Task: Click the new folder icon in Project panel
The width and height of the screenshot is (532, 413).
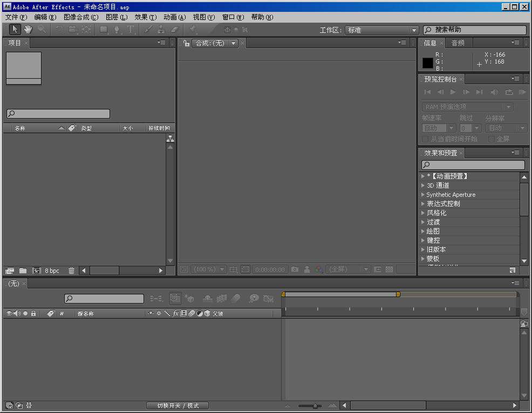Action: 23,271
